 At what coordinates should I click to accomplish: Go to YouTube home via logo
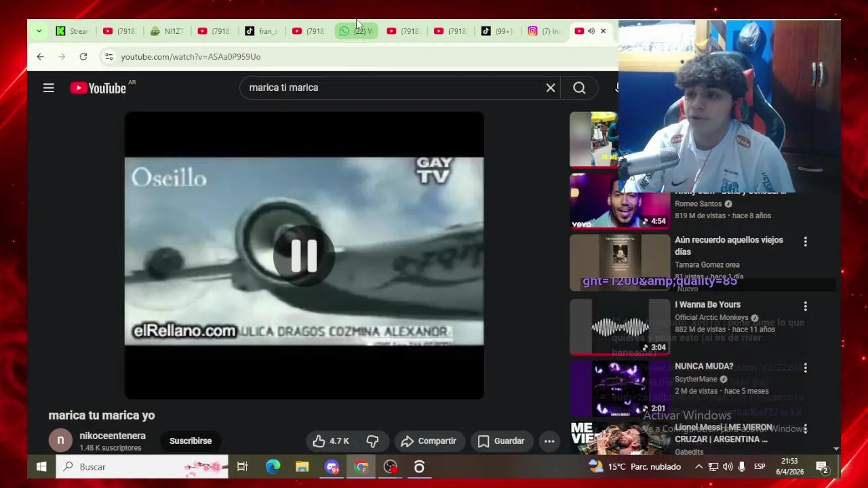tap(98, 87)
